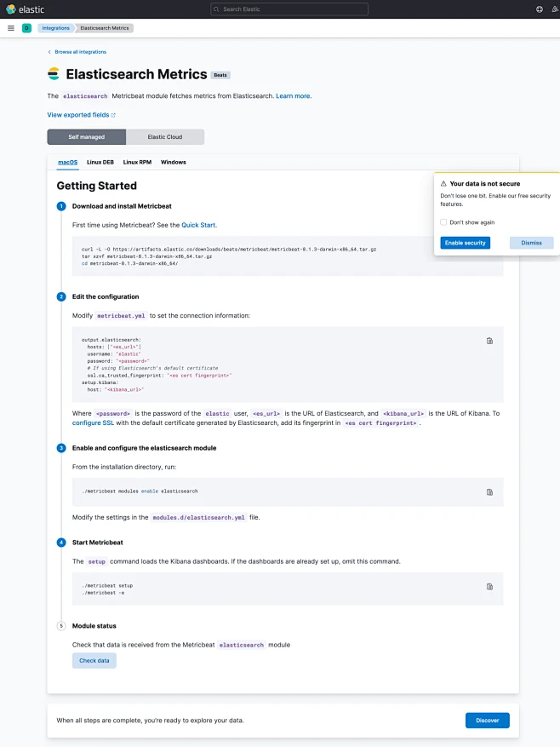The image size is (560, 747).
Task: Click the Elastic logo in the header
Action: [x=26, y=9]
